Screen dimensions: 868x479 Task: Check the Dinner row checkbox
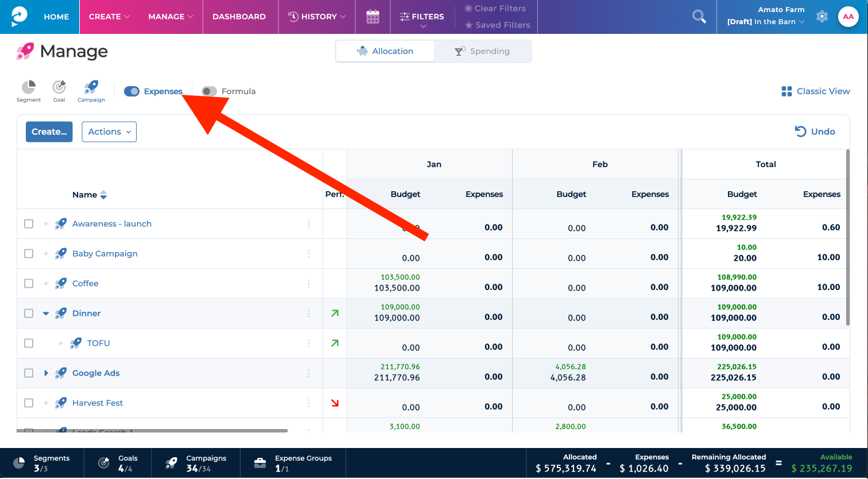[29, 314]
